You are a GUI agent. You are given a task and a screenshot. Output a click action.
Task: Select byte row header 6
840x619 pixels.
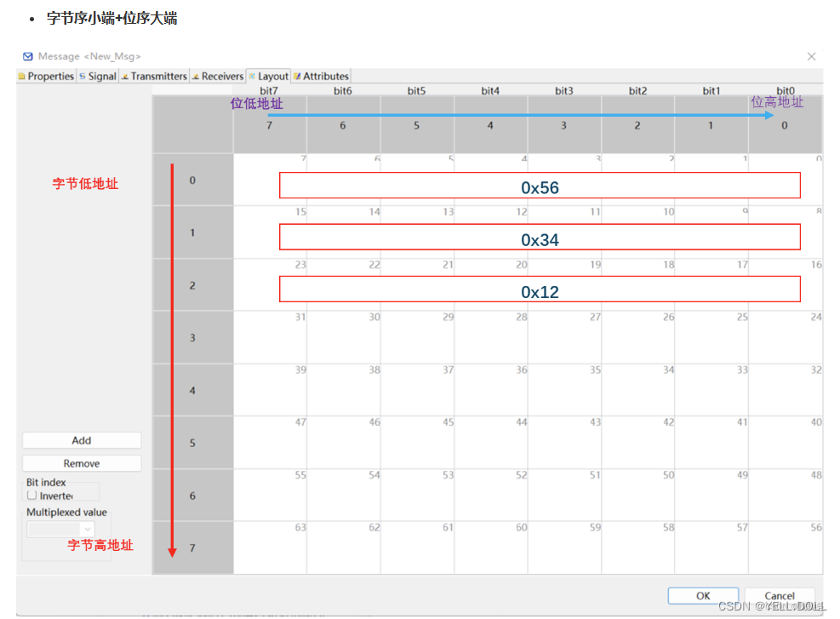click(x=193, y=496)
